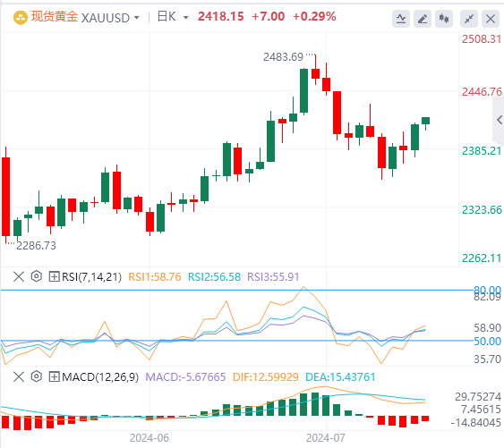The width and height of the screenshot is (504, 448).
Task: Click the DIF:12.59929 value
Action: coord(266,377)
